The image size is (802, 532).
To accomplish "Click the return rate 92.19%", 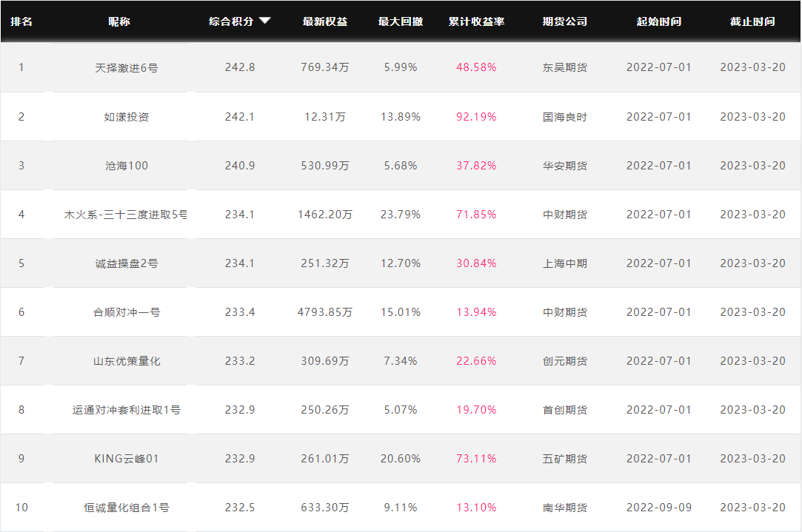I will click(476, 116).
